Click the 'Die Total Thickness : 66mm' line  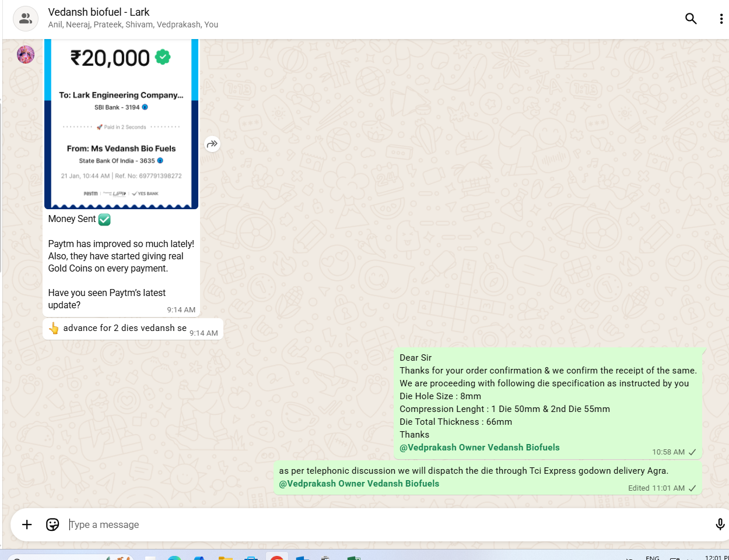pyautogui.click(x=455, y=422)
